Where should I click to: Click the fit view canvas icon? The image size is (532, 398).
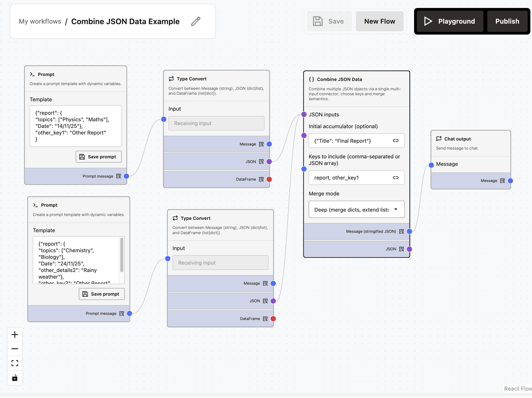pos(15,363)
